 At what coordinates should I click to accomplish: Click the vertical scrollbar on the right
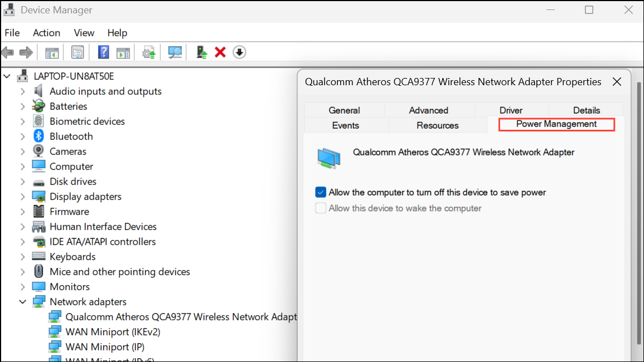click(638, 213)
